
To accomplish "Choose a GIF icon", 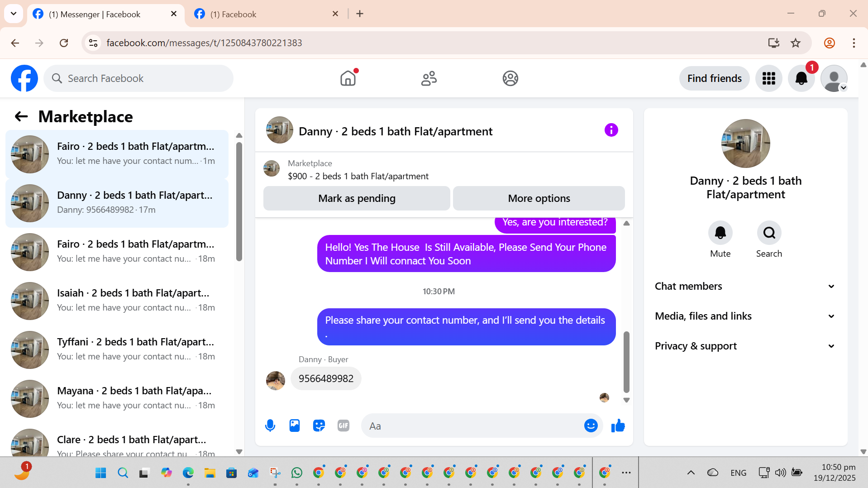I will point(343,426).
